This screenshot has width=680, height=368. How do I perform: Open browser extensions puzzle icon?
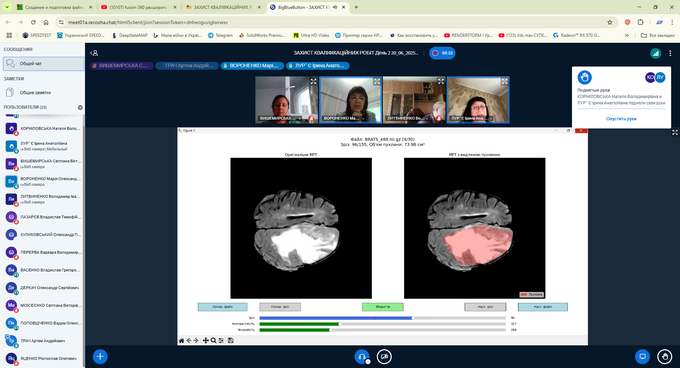[641, 22]
